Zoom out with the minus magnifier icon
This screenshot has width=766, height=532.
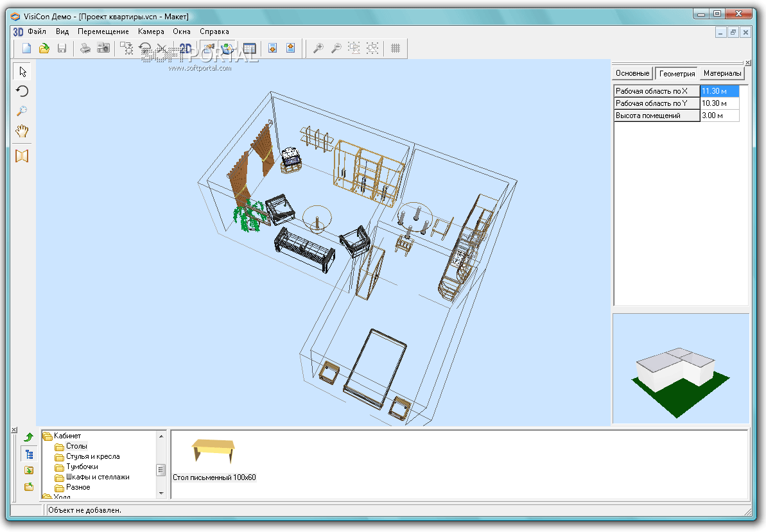[336, 48]
